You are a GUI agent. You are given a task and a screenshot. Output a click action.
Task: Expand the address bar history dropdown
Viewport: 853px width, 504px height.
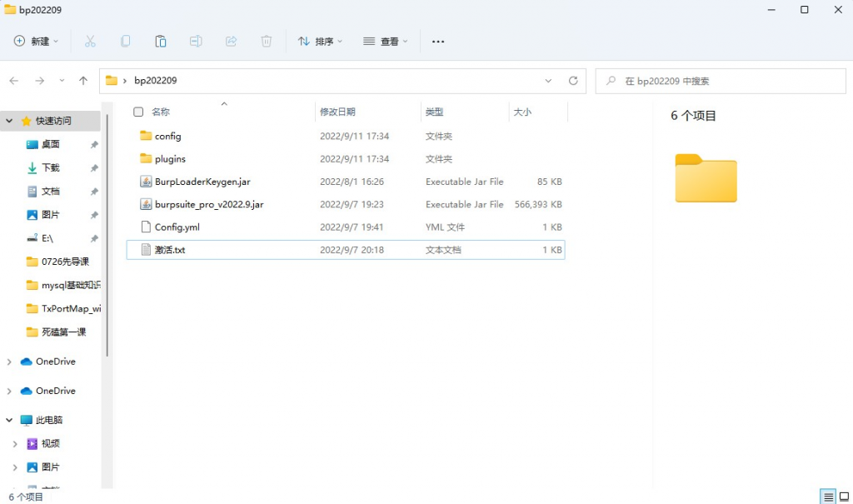tap(548, 81)
